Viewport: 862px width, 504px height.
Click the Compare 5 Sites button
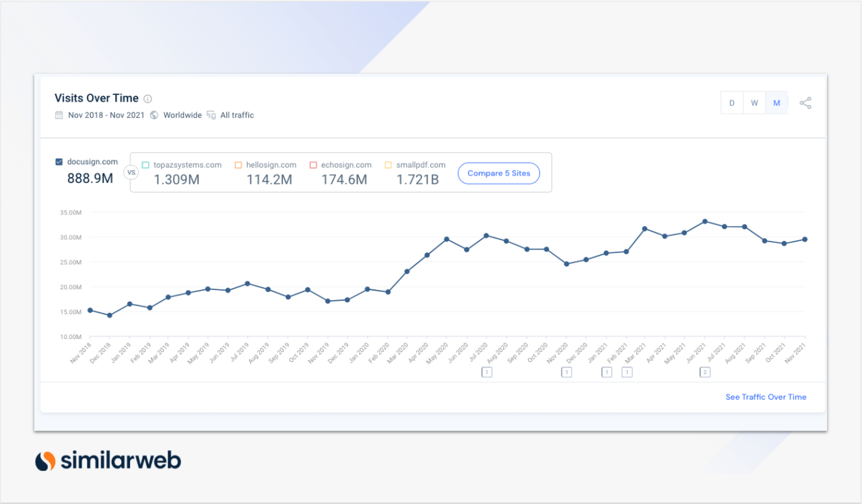498,173
